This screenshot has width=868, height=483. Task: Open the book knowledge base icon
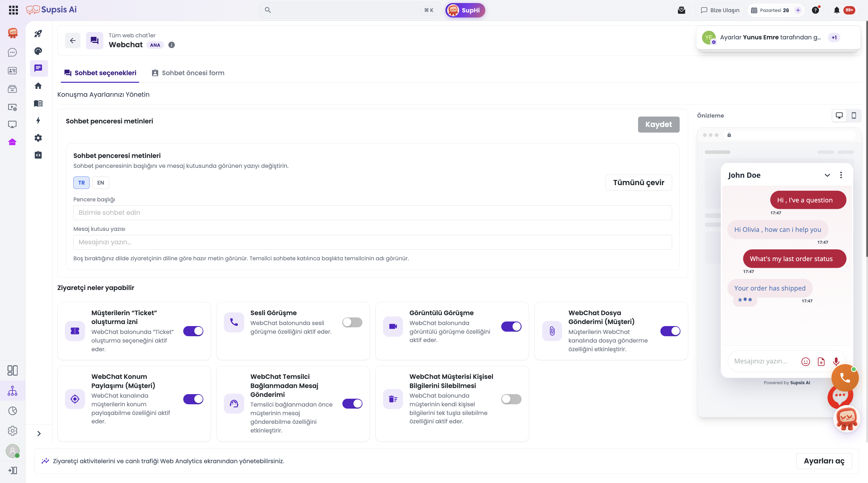(x=38, y=103)
